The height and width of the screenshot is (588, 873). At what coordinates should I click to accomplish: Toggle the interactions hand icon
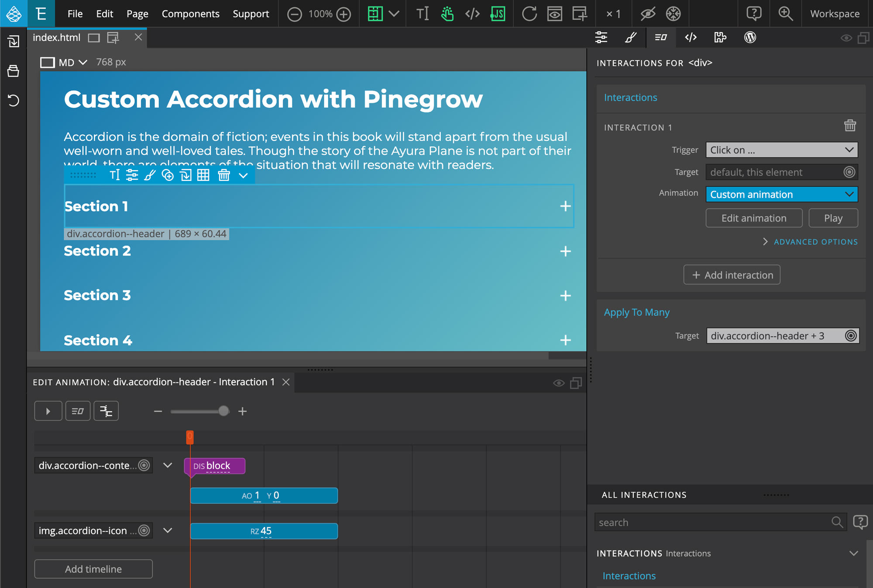447,14
